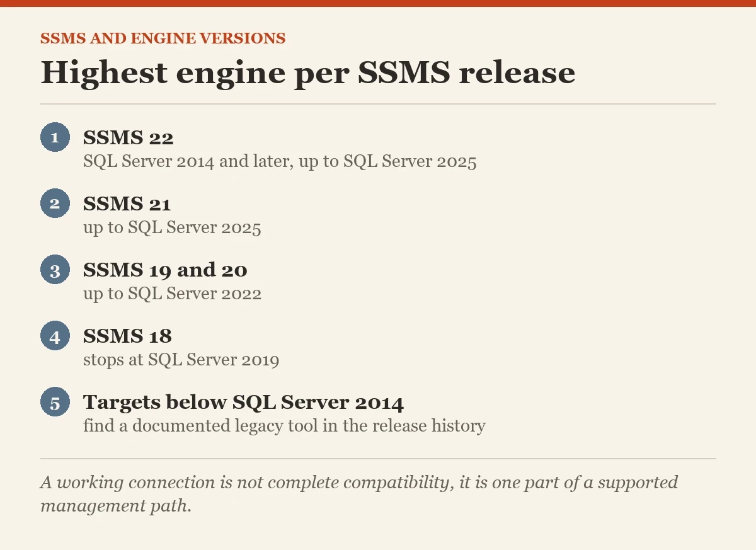This screenshot has height=550, width=756.
Task: Click the number 1 badge beside SSMS 22
Action: click(55, 137)
